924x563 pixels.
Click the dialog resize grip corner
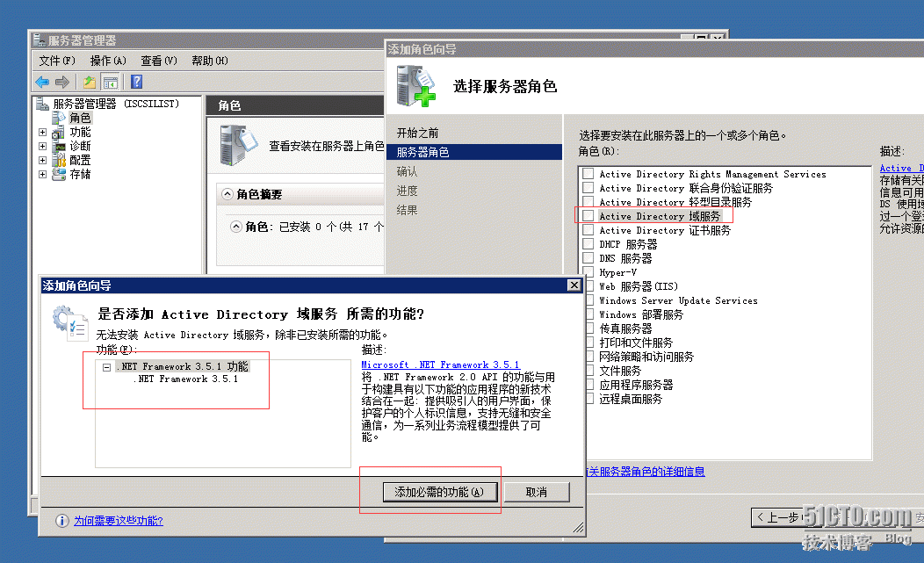[x=578, y=529]
